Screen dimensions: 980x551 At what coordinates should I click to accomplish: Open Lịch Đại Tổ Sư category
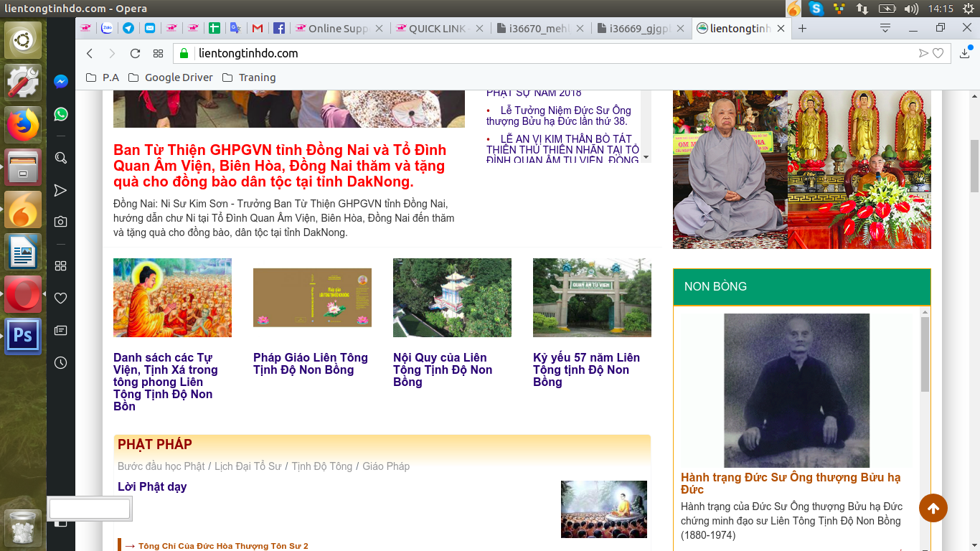tap(248, 466)
